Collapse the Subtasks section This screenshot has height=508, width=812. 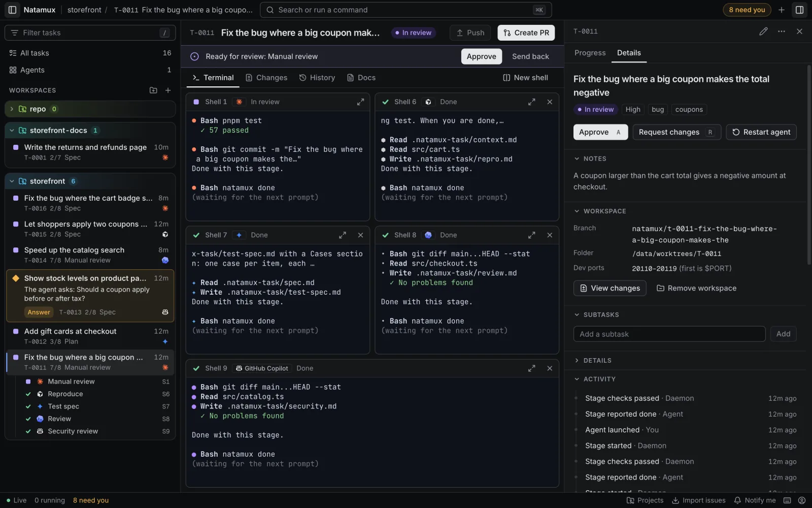coord(577,315)
